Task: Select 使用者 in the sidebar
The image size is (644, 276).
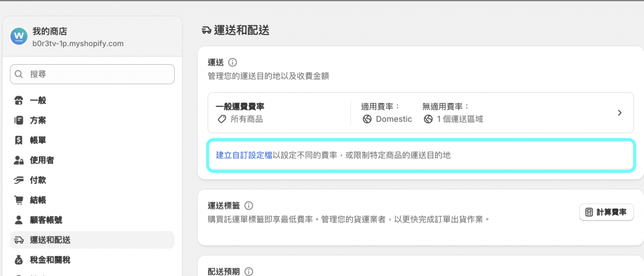Action: [x=42, y=160]
